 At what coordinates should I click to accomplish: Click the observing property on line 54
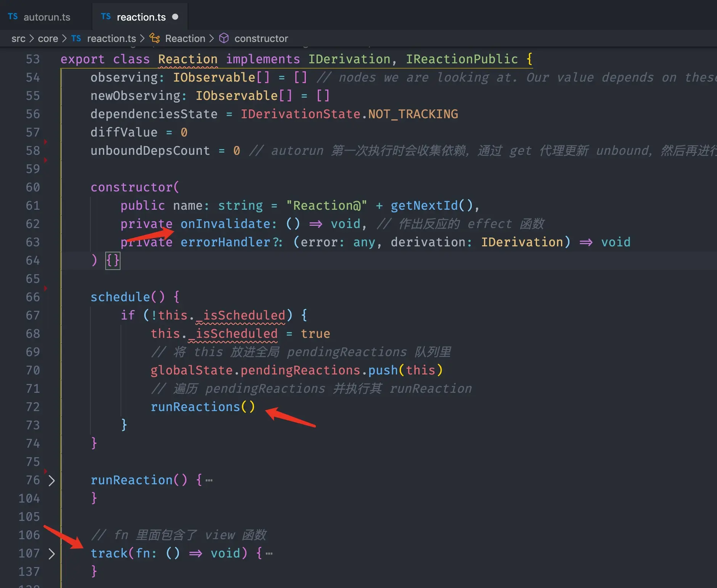(x=124, y=78)
